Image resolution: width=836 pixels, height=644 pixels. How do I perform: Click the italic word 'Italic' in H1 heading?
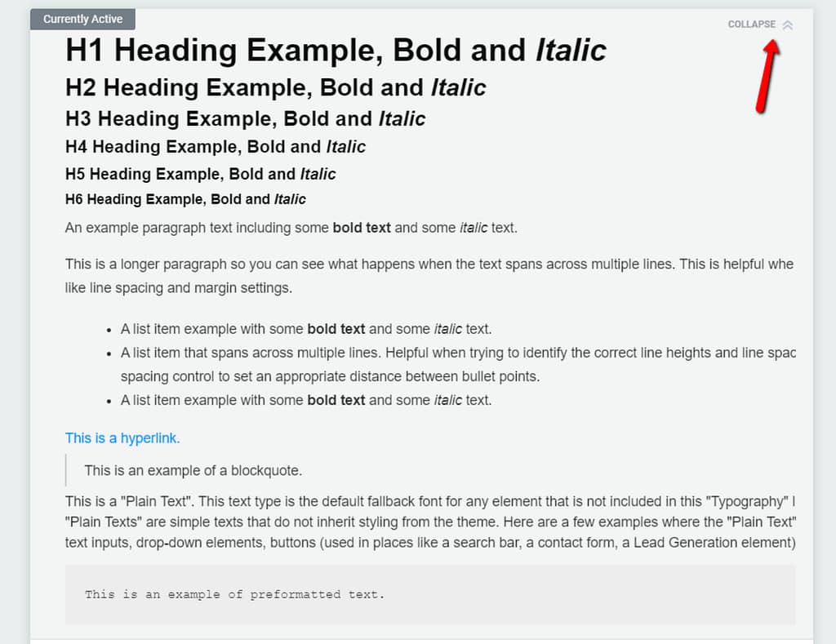tap(571, 51)
